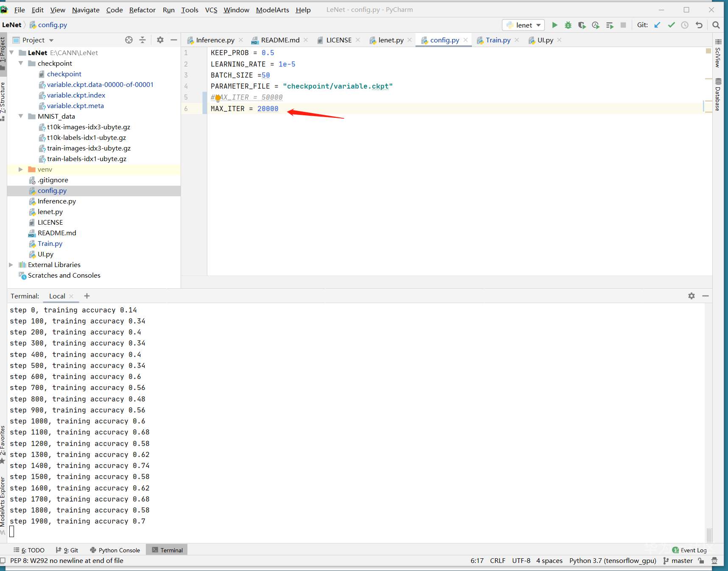Click the lock icon in status bar

pos(701,560)
